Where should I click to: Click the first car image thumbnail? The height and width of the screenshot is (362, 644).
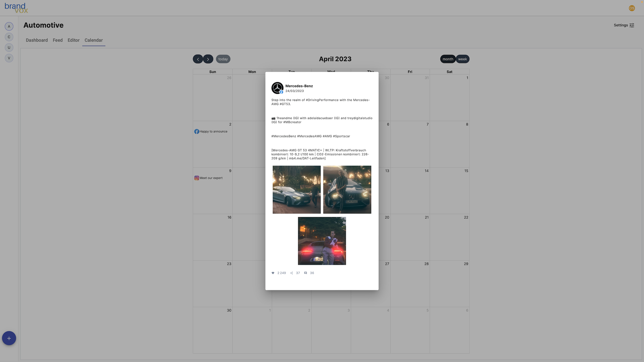(x=296, y=189)
